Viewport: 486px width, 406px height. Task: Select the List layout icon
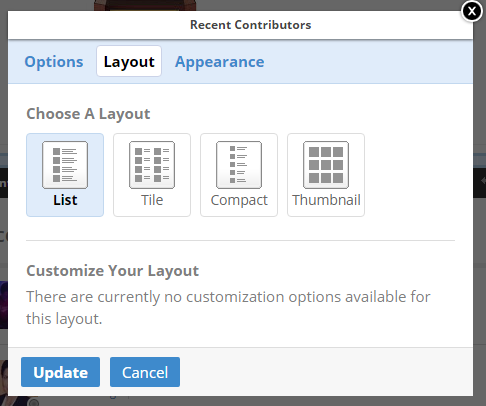[x=65, y=165]
